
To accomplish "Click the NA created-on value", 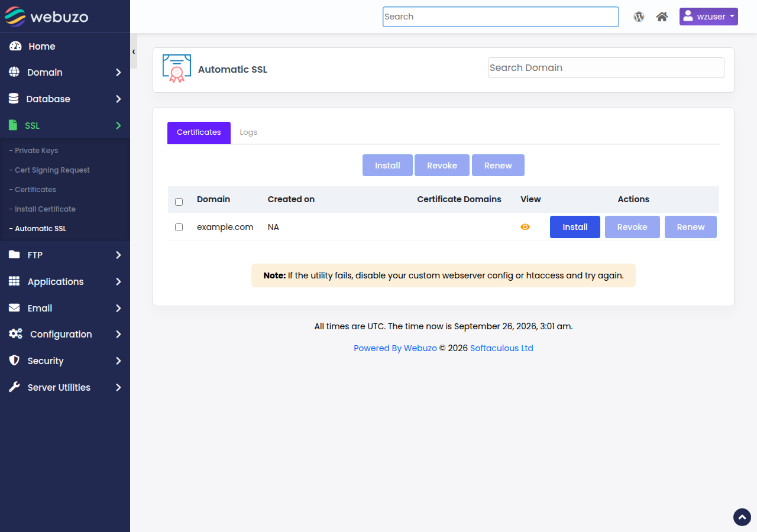I will click(x=273, y=227).
